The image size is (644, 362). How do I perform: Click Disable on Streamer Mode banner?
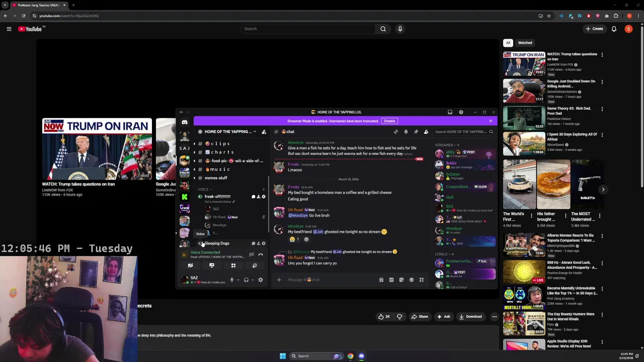(x=389, y=121)
